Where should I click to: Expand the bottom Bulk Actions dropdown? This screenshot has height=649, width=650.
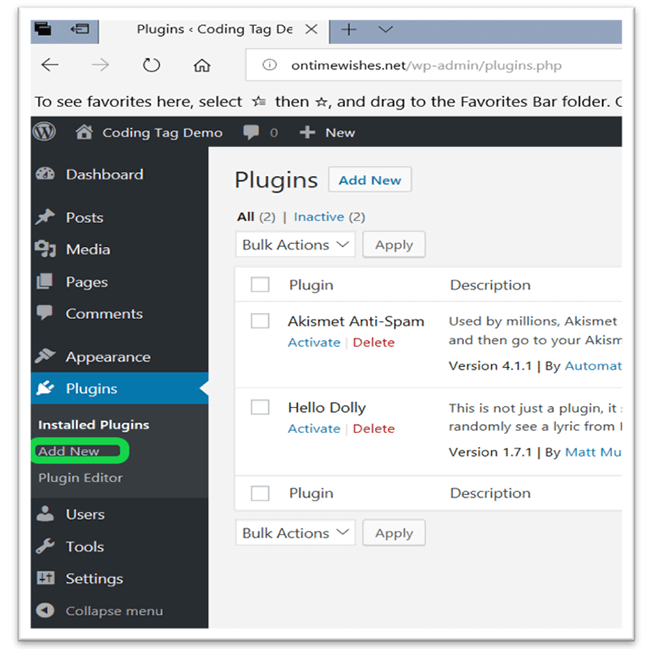pos(296,533)
